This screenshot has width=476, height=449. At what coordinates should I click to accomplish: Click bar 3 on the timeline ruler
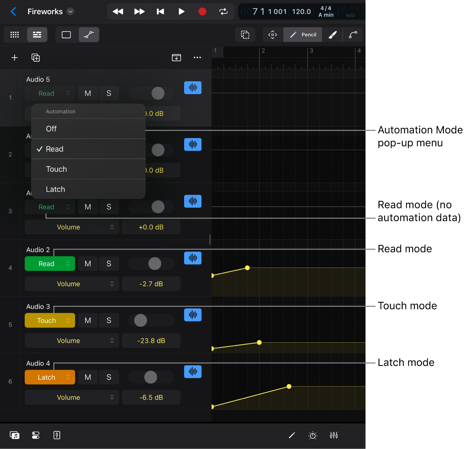coord(312,51)
